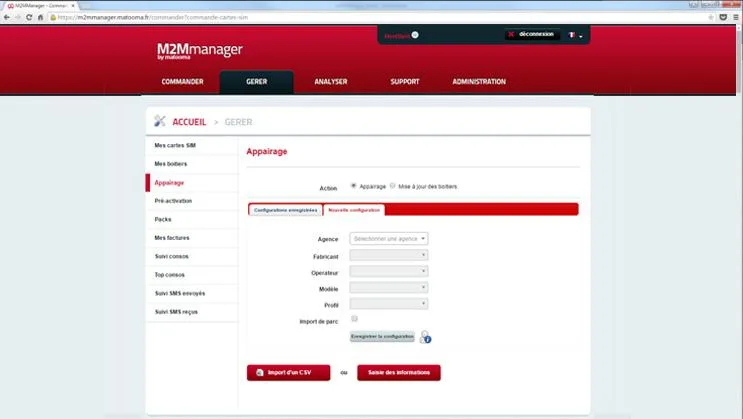Click the tools icon beside ACCUEIL
The height and width of the screenshot is (419, 743).
(160, 121)
